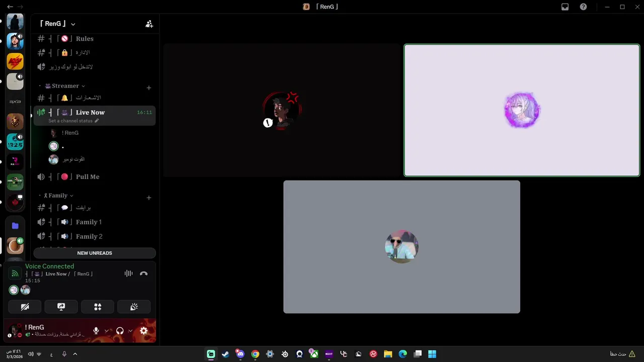Open the blue server folder icon

[x=15, y=226]
